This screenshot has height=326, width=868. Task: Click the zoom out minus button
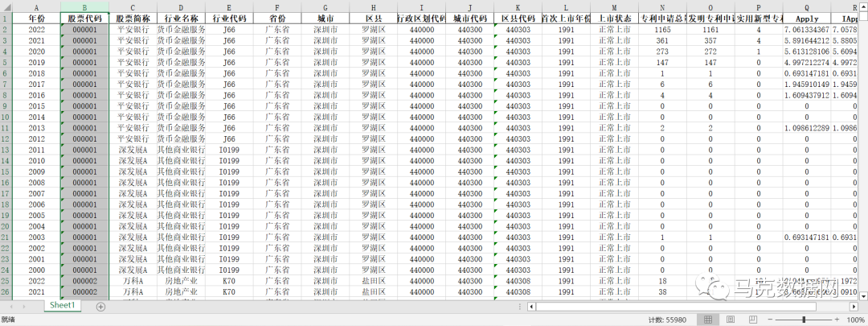pyautogui.click(x=769, y=320)
